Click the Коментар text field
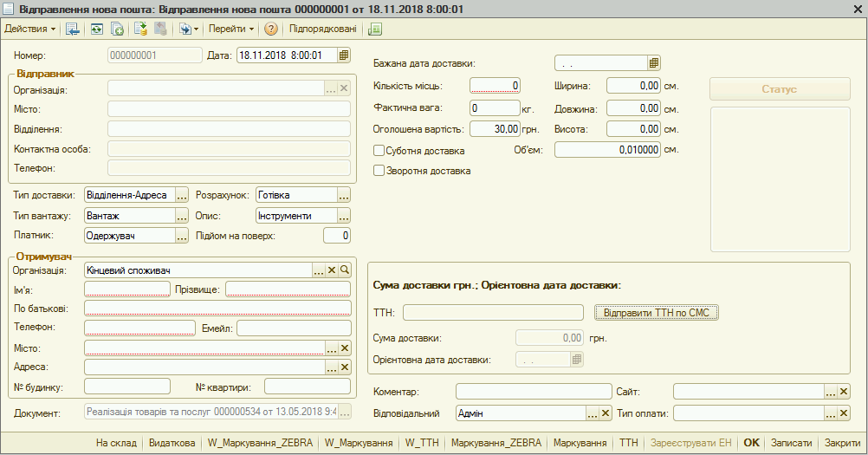Image resolution: width=868 pixels, height=455 pixels. 533,392
